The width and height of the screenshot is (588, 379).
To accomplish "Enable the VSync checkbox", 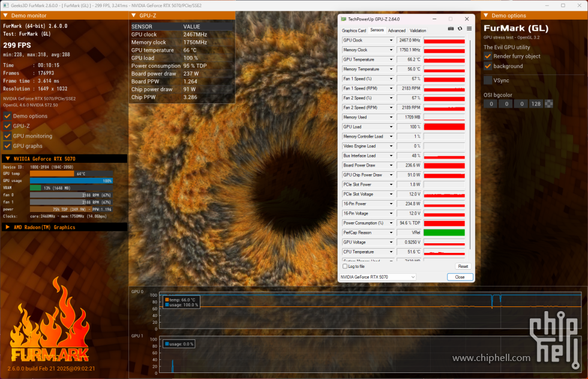I will (488, 80).
